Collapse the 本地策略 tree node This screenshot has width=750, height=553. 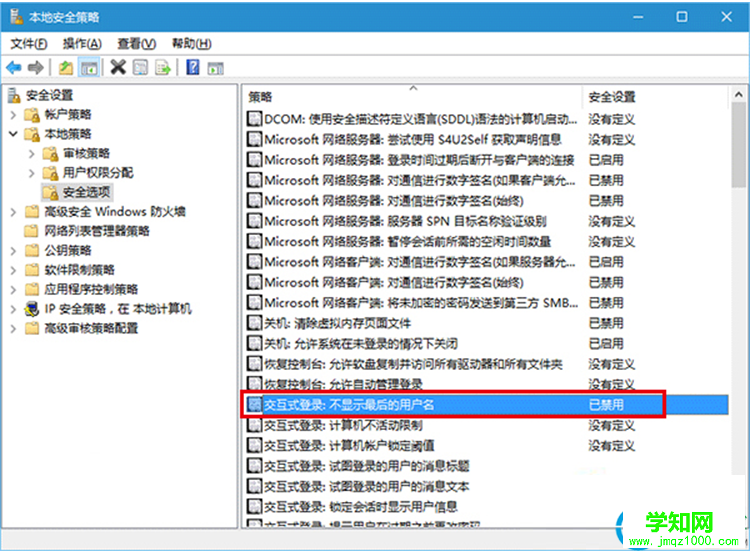point(13,134)
